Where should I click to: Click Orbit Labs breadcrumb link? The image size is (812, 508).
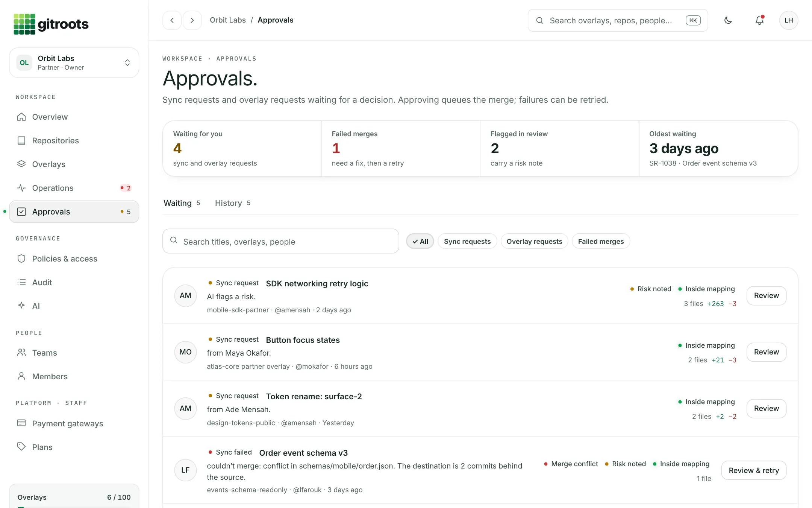click(228, 20)
